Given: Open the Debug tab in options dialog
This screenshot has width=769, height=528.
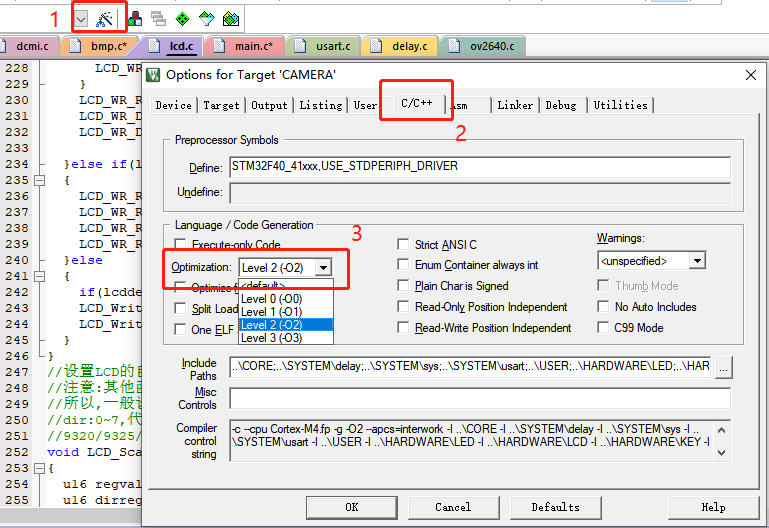Looking at the screenshot, I should tap(561, 105).
